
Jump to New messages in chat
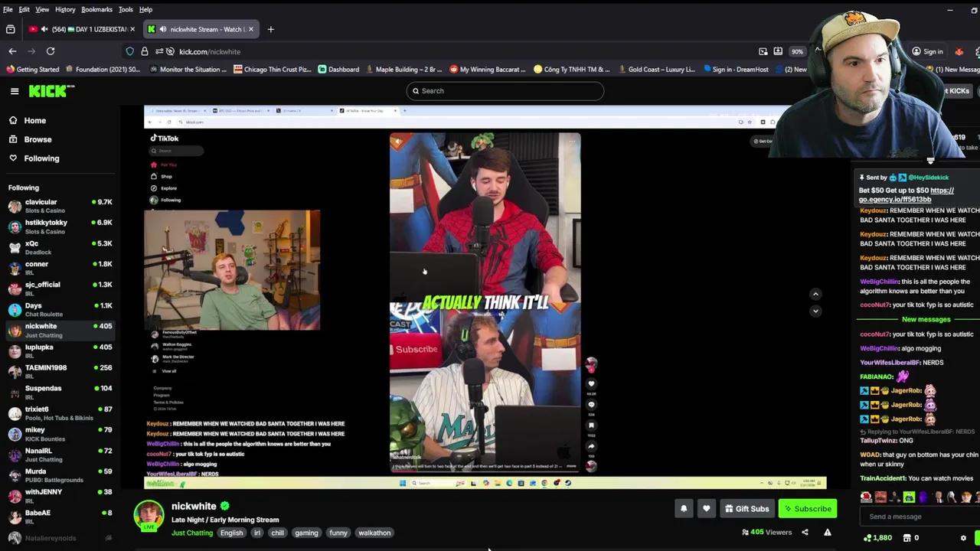(x=926, y=319)
